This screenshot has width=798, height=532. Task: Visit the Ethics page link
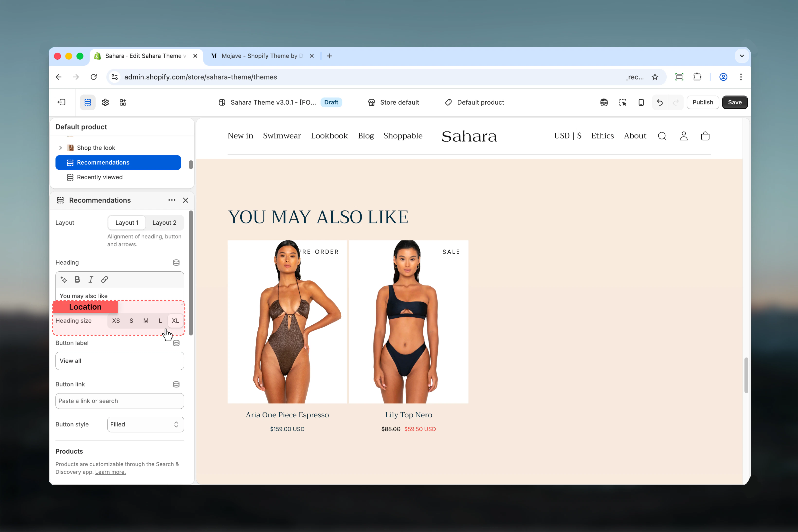(x=602, y=136)
